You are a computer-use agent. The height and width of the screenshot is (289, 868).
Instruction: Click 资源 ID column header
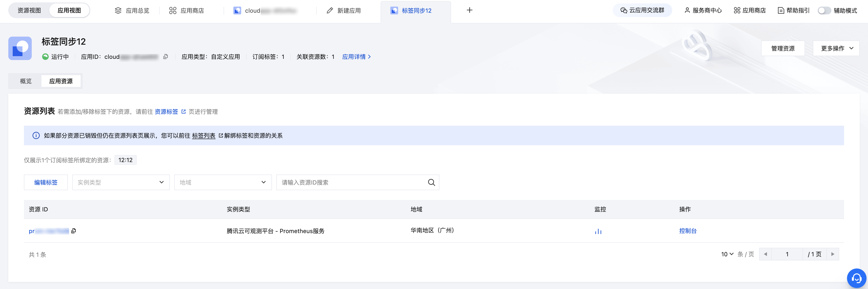[38, 209]
